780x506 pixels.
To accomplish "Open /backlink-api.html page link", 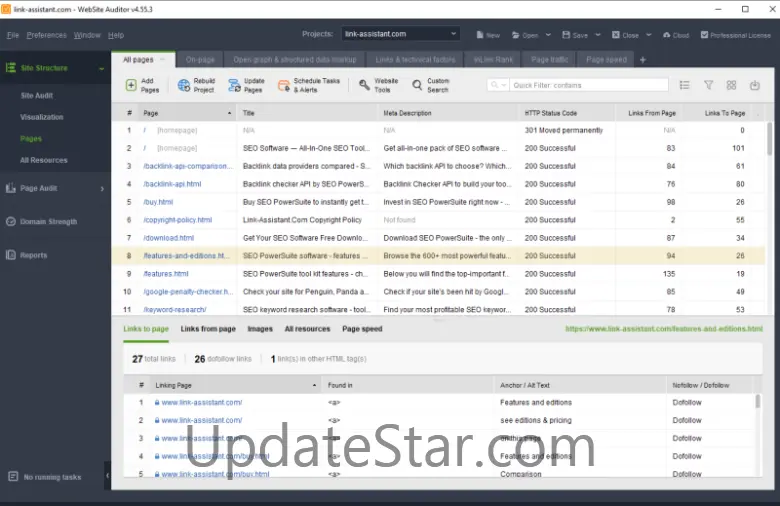I will point(172,184).
